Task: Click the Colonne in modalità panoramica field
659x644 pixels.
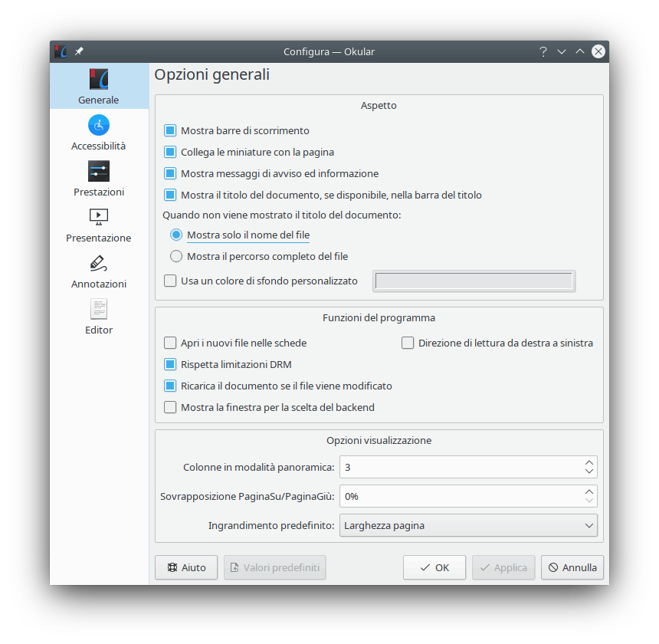Action: tap(460, 467)
